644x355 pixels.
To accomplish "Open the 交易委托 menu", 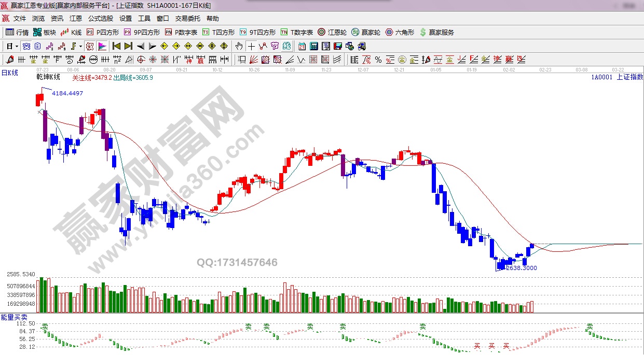I will tap(187, 19).
